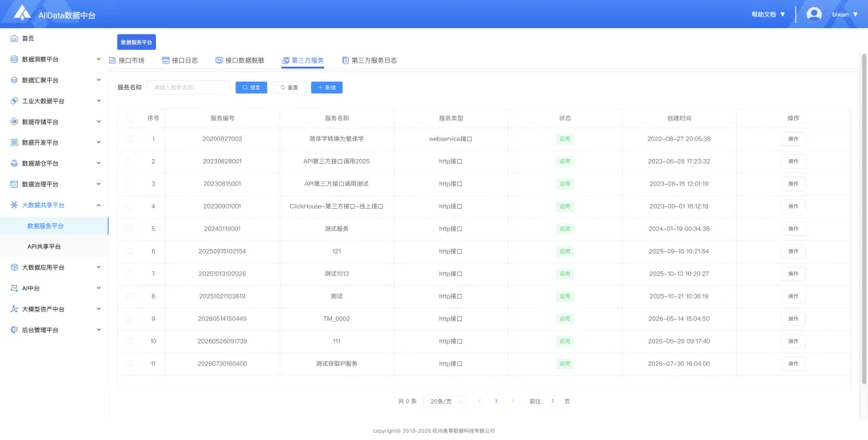The image size is (868, 440).
Task: Click the 数据治理平台 sidebar icon
Action: [x=14, y=184]
